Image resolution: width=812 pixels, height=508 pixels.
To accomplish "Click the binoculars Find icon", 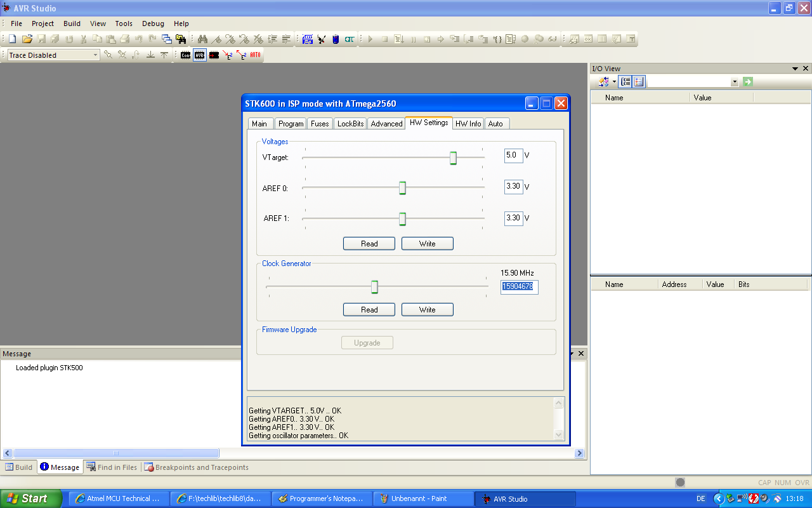I will (x=203, y=39).
